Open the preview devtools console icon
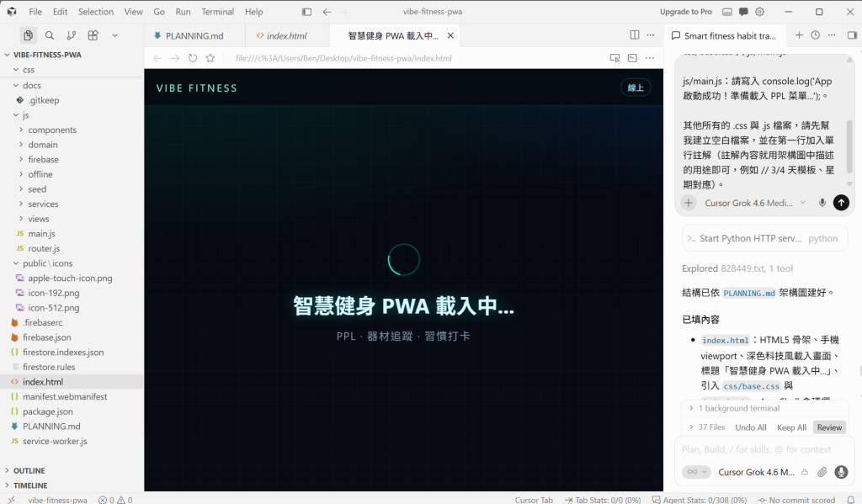 click(x=632, y=58)
